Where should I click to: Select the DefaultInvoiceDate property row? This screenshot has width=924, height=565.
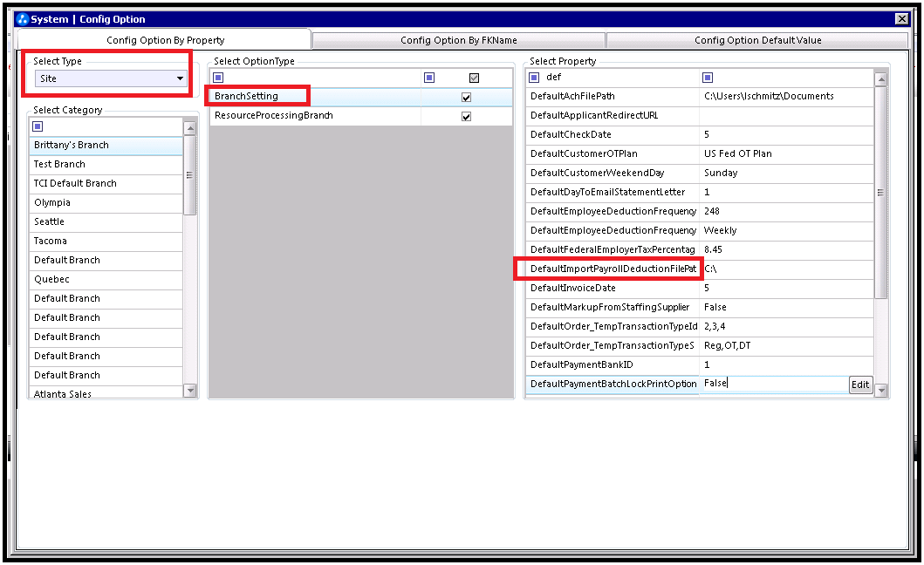tap(700, 288)
